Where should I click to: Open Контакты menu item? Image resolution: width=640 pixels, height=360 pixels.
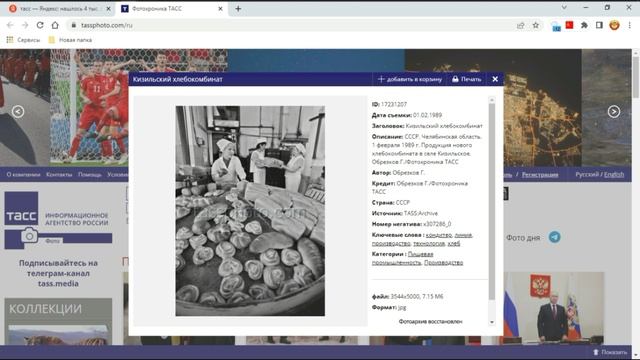(59, 174)
